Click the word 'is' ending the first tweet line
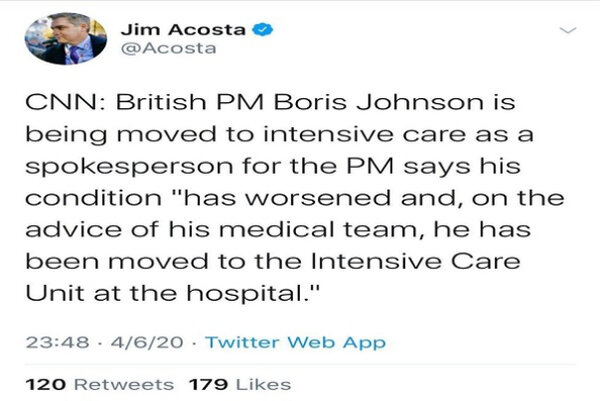Screen dimensions: 600x401 coord(504,102)
